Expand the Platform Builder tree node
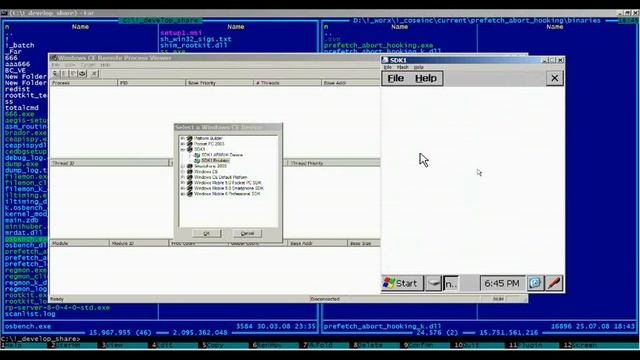Viewport: 640px width, 360px height. pos(182,138)
